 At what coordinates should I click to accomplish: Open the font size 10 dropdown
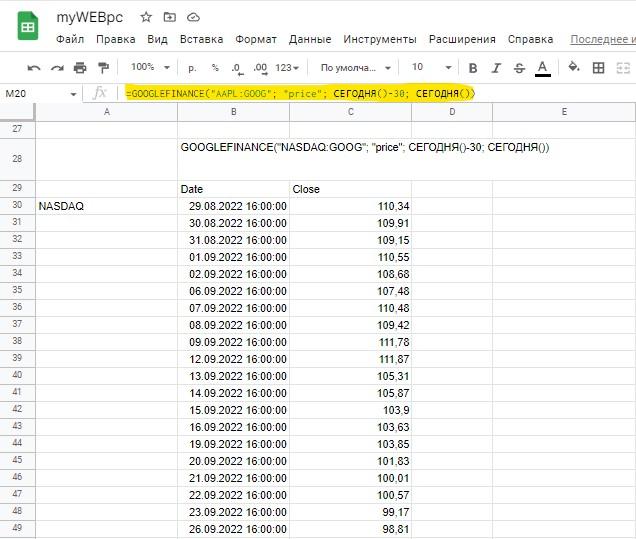432,67
